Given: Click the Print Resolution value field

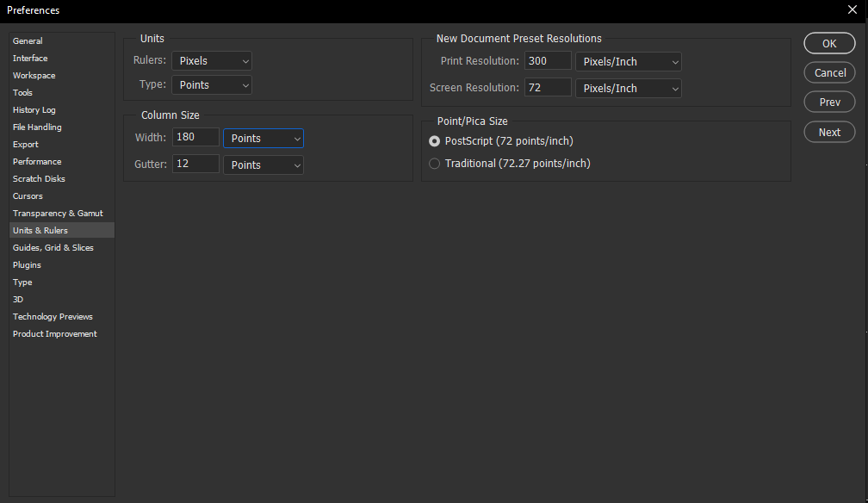Looking at the screenshot, I should (548, 61).
